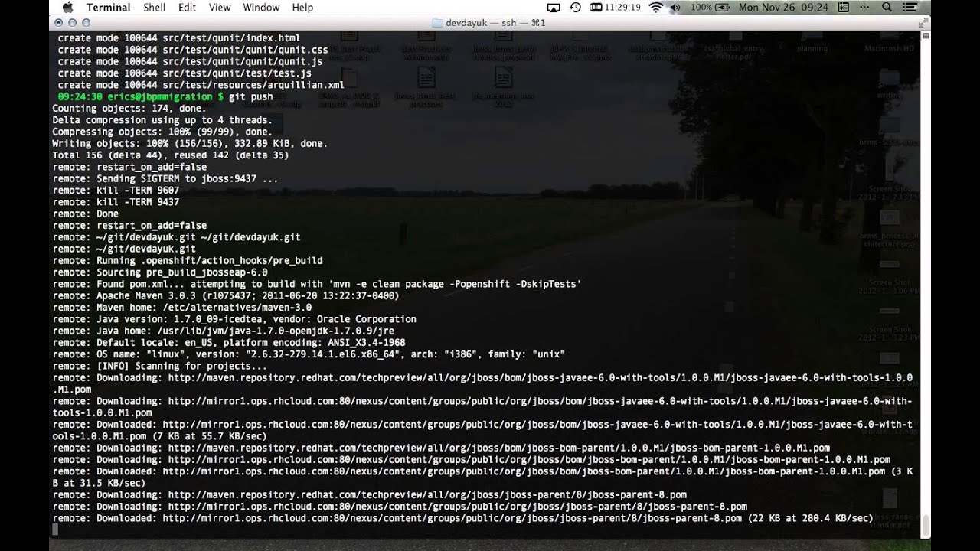Click the 'src/test/qunit/qunit/qunit.js' line
Viewport: 980px width, 551px height.
tap(190, 61)
